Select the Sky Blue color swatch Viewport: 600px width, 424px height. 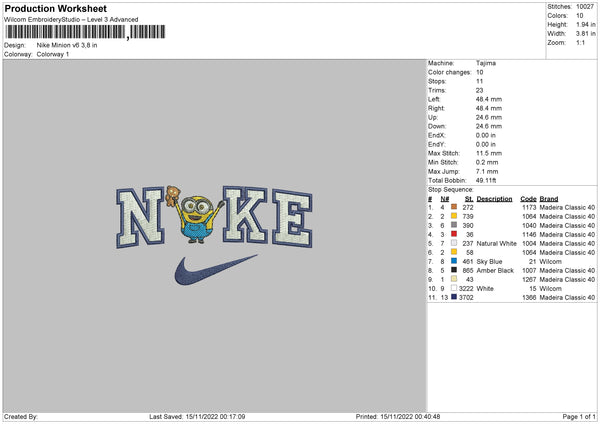point(454,261)
